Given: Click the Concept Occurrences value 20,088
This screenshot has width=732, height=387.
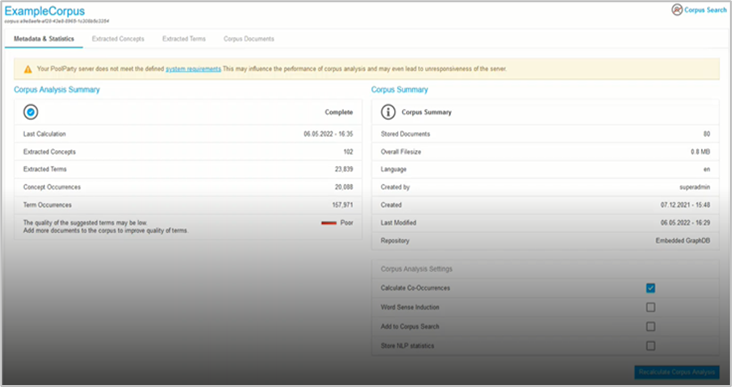Looking at the screenshot, I should pyautogui.click(x=344, y=187).
